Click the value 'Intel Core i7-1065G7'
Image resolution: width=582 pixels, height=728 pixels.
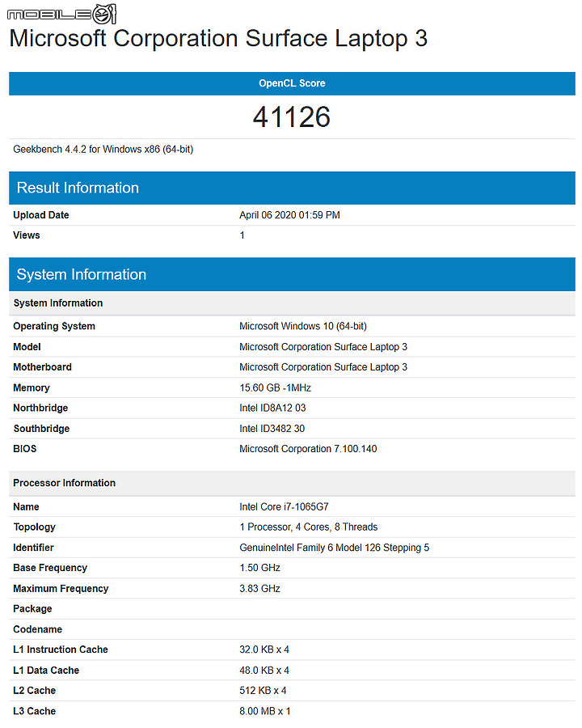click(284, 507)
